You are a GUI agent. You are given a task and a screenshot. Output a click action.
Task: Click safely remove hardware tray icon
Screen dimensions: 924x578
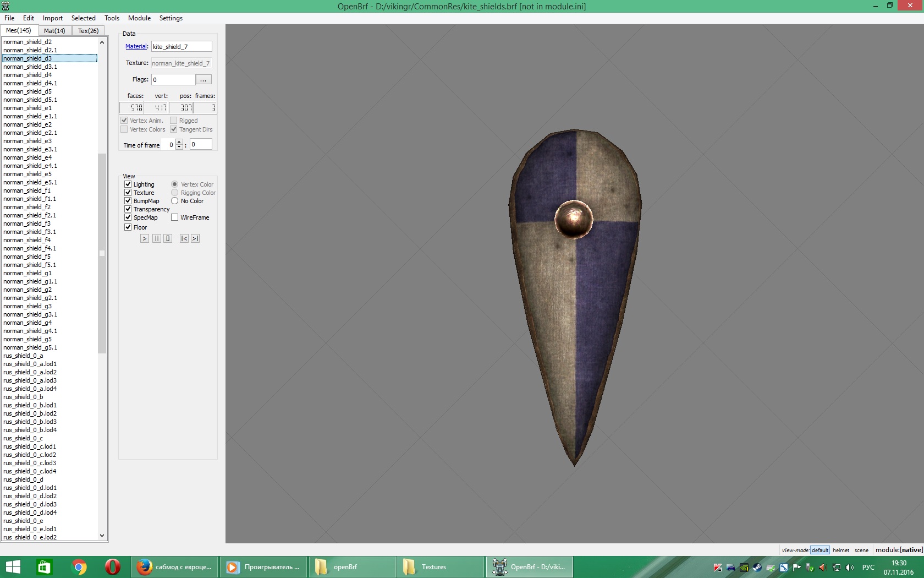click(810, 567)
